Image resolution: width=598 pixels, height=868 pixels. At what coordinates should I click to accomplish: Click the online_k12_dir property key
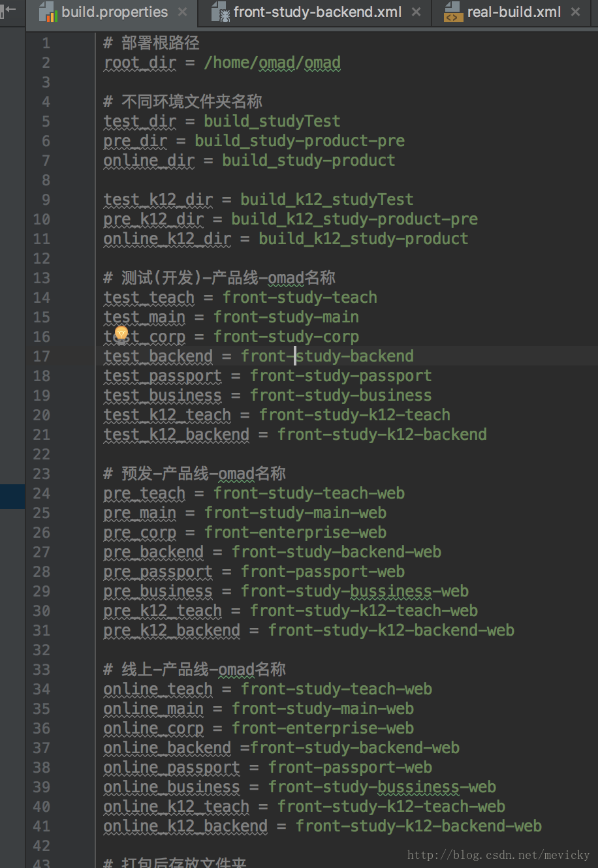point(167,239)
